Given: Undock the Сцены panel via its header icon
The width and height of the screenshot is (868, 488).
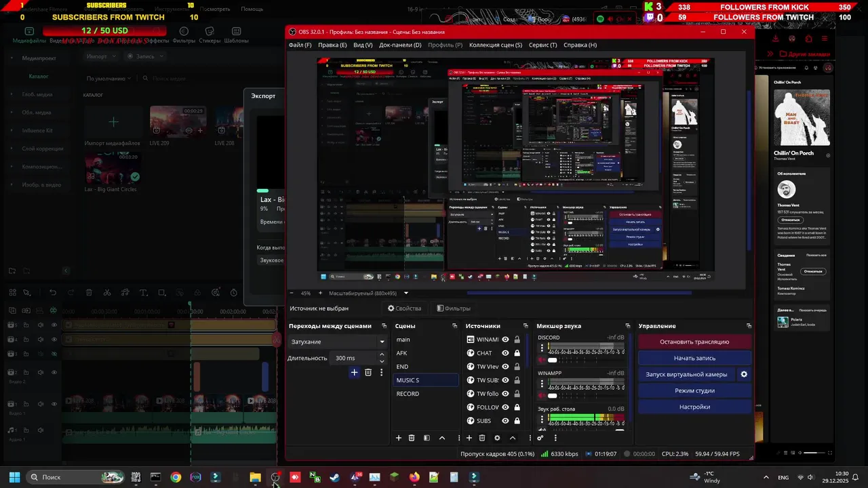Looking at the screenshot, I should click(x=455, y=326).
